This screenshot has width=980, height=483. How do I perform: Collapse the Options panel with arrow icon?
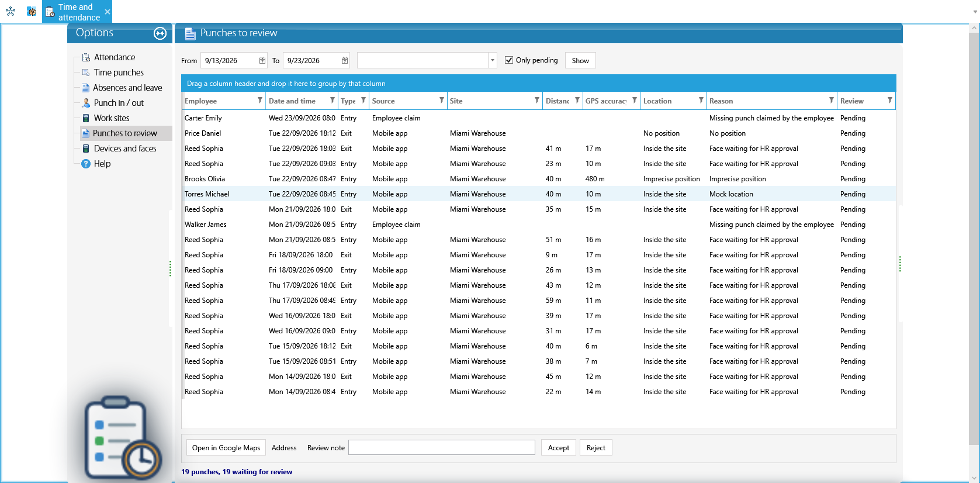coord(160,33)
